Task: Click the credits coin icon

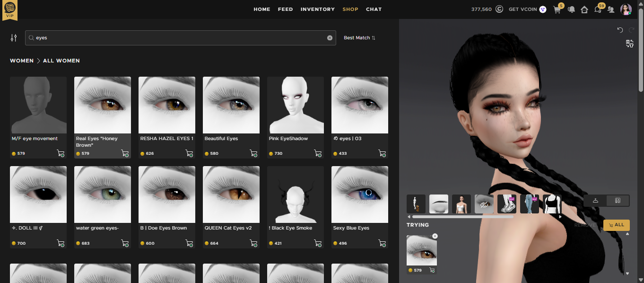Action: (x=499, y=9)
